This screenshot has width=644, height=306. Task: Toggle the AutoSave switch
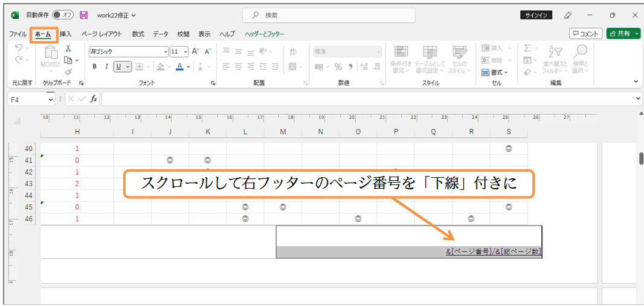(x=62, y=15)
